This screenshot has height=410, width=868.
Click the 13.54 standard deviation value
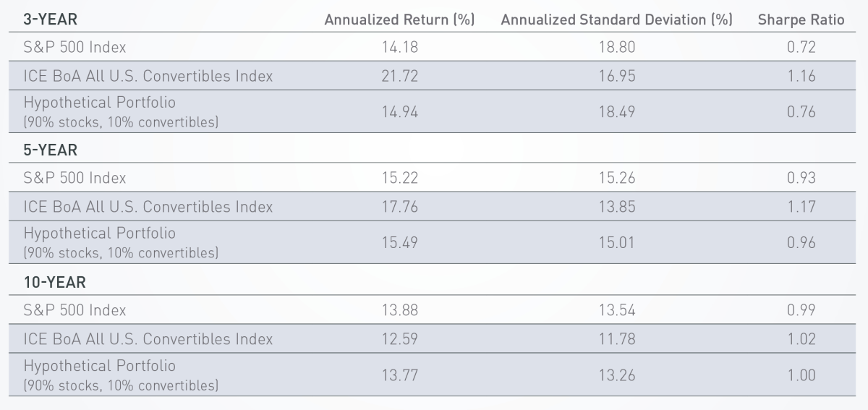coord(616,310)
